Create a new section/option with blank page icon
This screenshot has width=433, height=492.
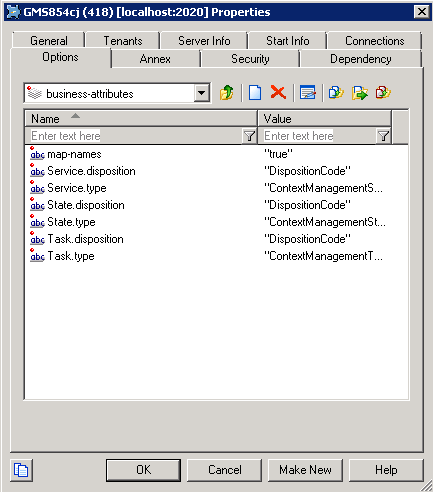[255, 93]
